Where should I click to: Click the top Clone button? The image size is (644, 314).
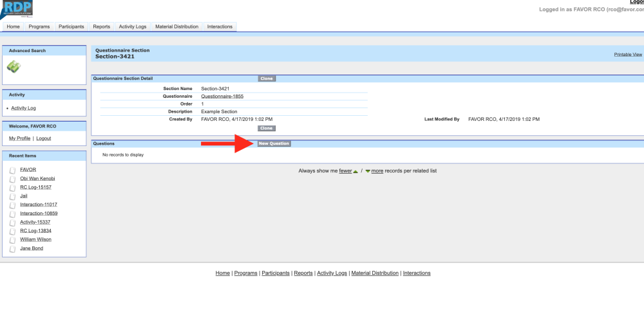point(267,78)
